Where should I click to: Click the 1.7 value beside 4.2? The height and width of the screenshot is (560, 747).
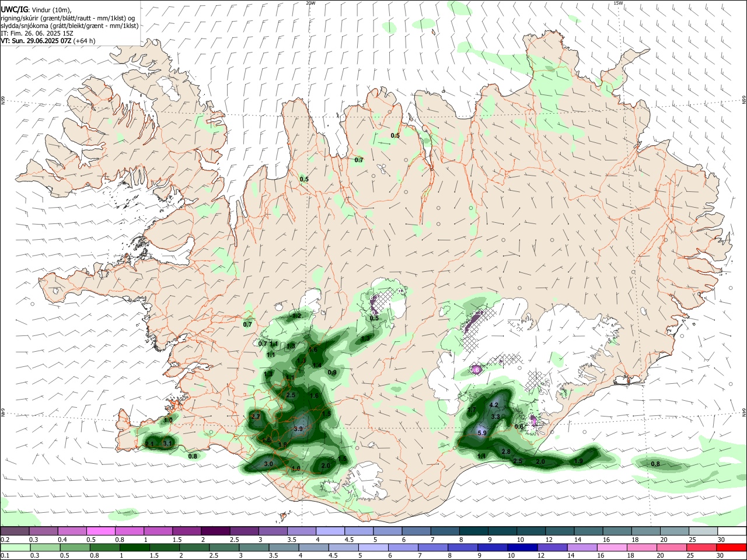coord(472,411)
